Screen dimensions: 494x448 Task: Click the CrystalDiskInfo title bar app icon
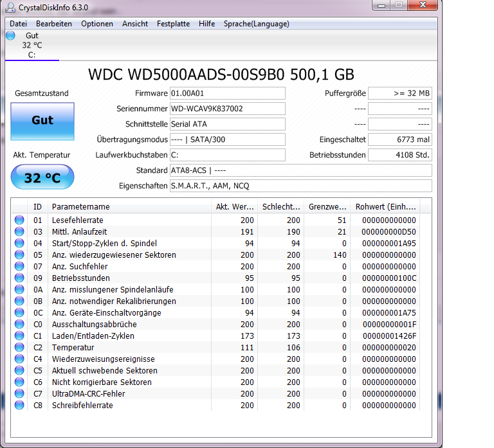click(10, 7)
